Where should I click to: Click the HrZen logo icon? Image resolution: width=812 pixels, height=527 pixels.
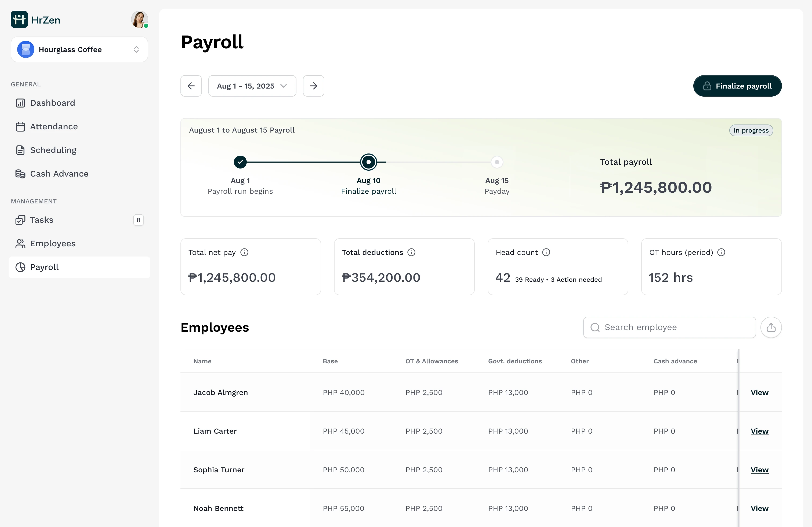[19, 19]
